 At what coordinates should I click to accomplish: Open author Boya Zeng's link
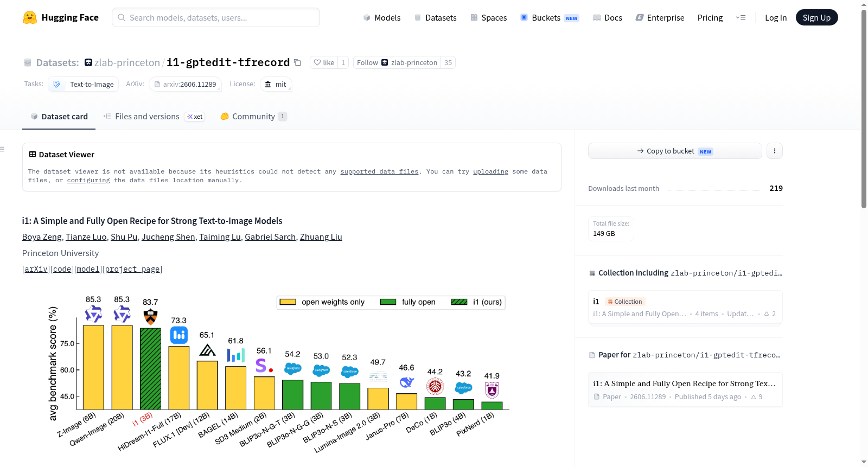coord(42,237)
